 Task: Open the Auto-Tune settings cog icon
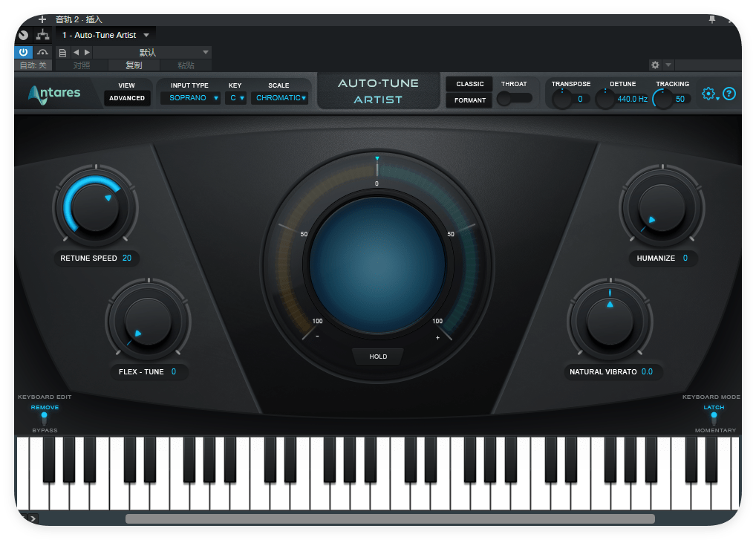[x=708, y=94]
